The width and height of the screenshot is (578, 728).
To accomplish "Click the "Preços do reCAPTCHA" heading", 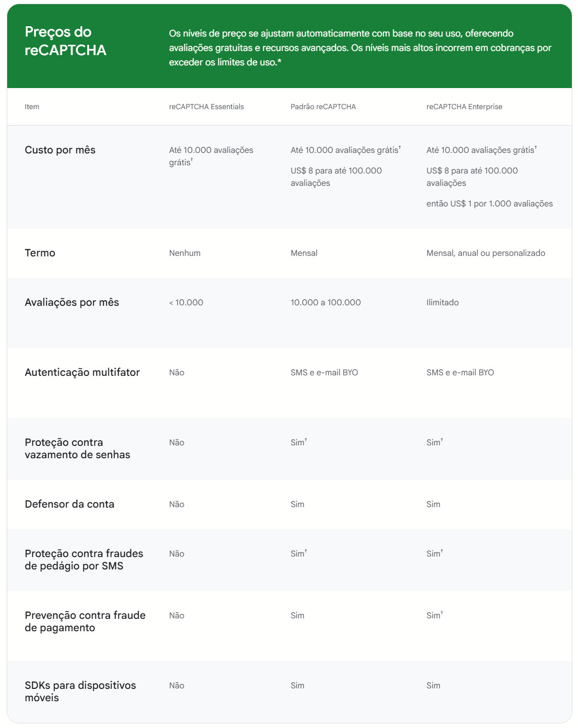I will click(x=65, y=41).
